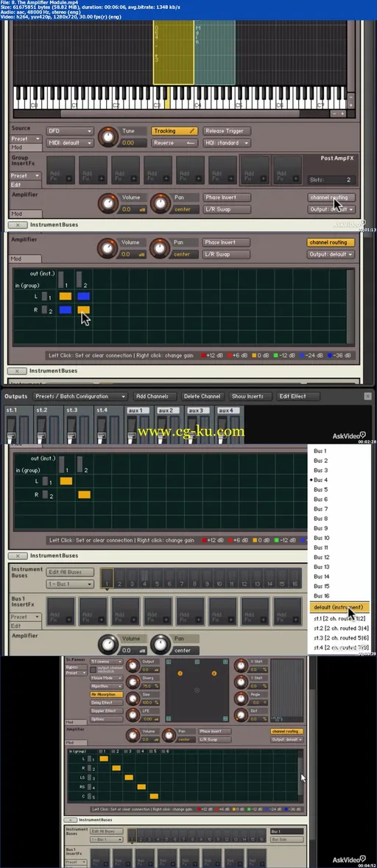Open the Sr.Panner Options menu
The image size is (377, 868).
coord(106,719)
